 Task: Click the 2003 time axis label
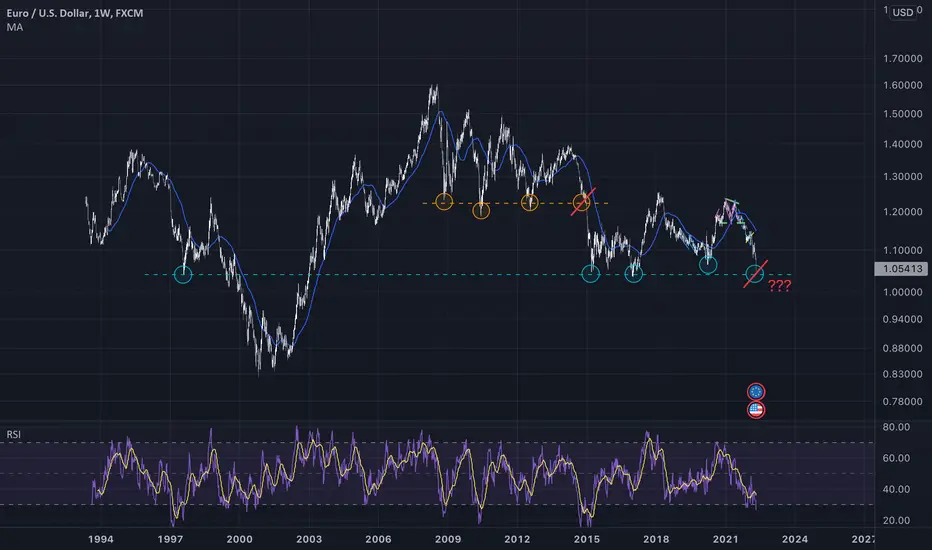click(x=309, y=539)
